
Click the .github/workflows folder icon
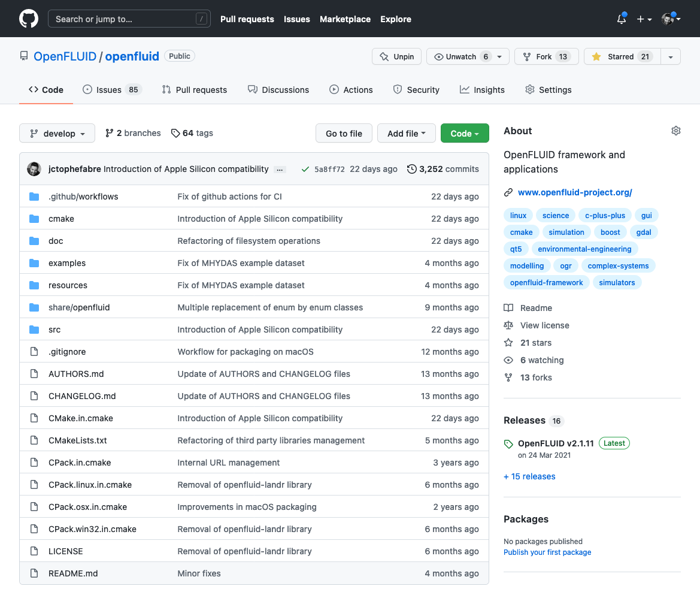click(34, 197)
